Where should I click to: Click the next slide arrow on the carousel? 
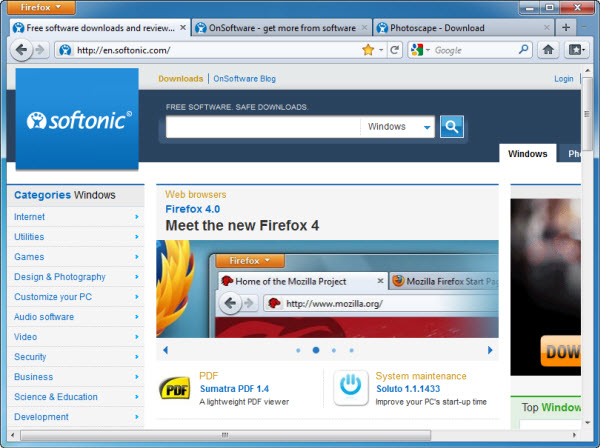point(490,350)
